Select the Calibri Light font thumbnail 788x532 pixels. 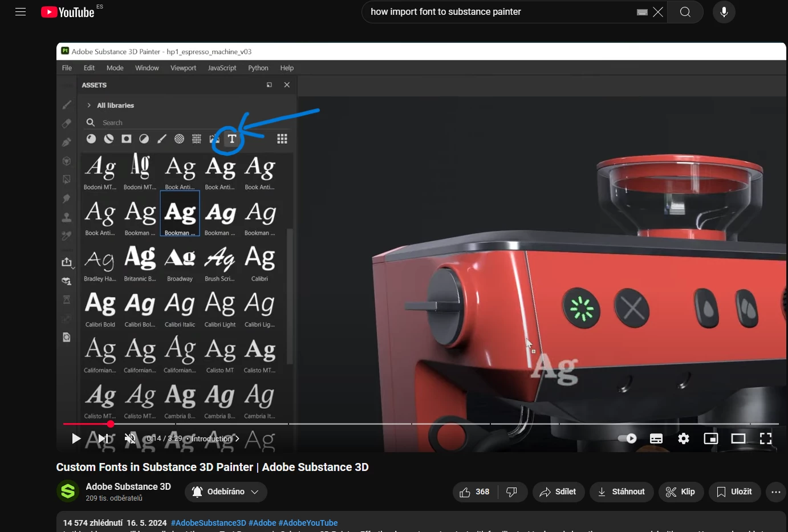click(x=220, y=308)
